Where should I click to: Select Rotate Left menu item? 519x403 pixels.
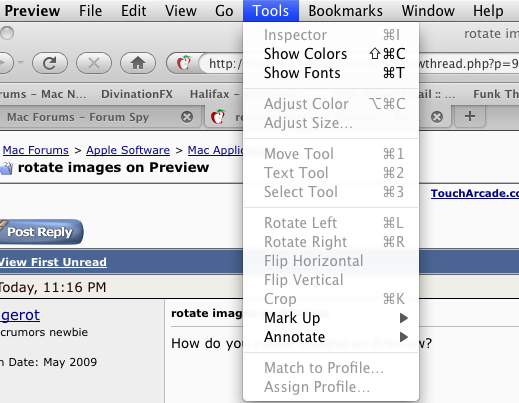(331, 223)
